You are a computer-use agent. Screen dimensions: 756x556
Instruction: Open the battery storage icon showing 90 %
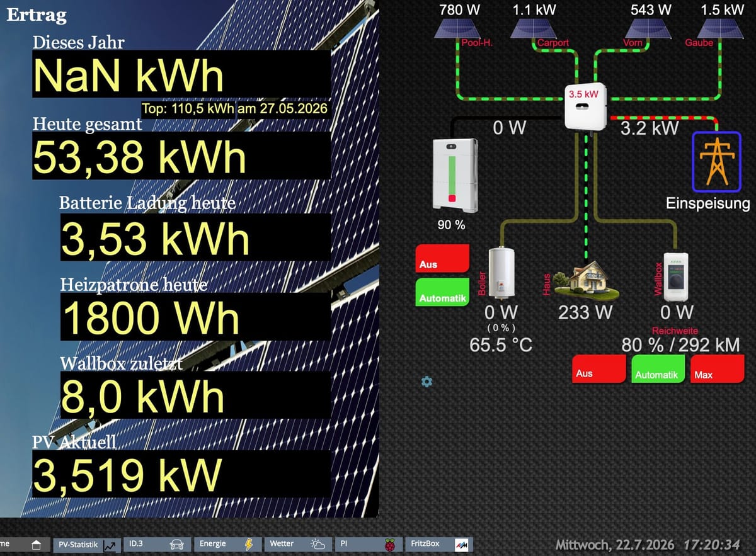tap(455, 174)
